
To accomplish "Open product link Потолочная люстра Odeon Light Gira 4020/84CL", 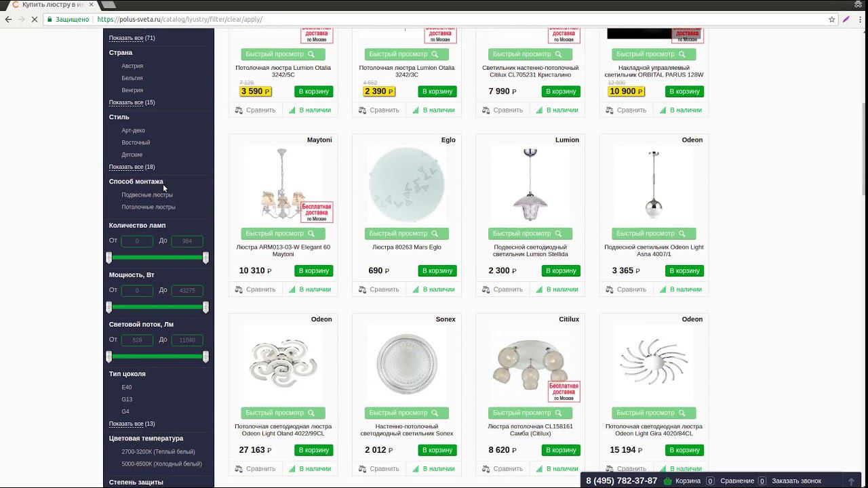I will 654,430.
